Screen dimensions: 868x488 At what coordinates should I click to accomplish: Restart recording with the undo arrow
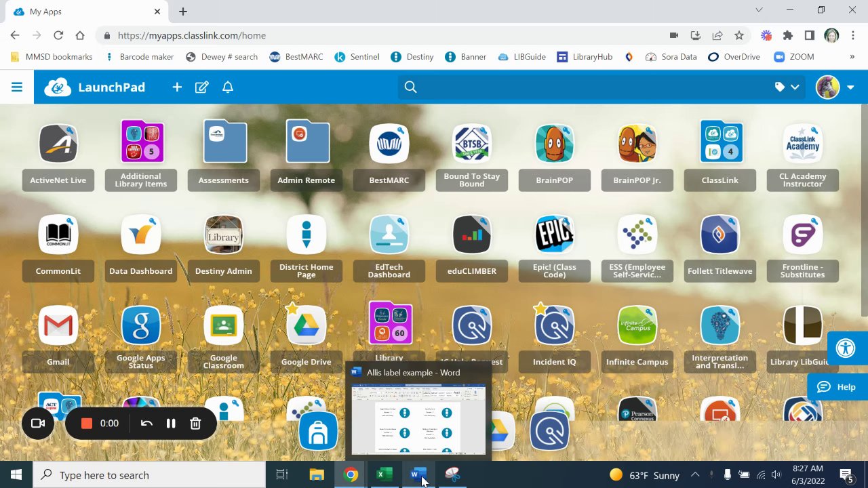[146, 423]
